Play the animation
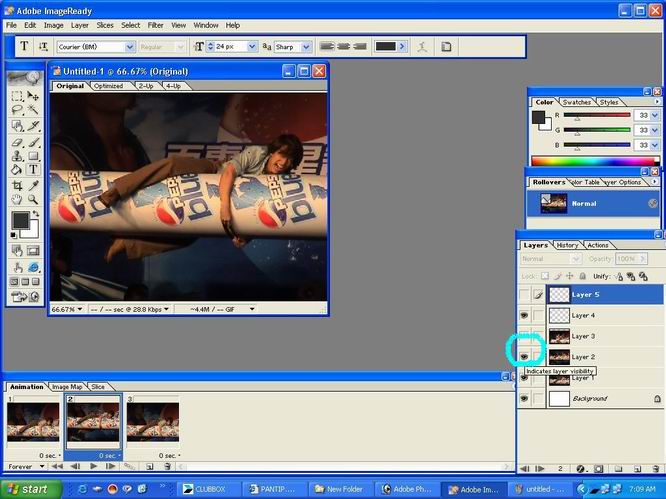The width and height of the screenshot is (666, 499). point(93,466)
